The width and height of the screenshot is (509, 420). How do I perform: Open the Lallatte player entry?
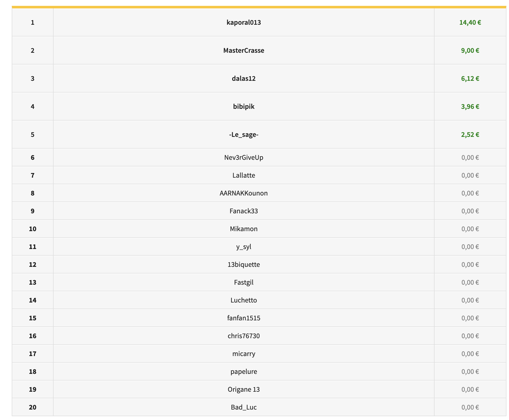pos(244,175)
